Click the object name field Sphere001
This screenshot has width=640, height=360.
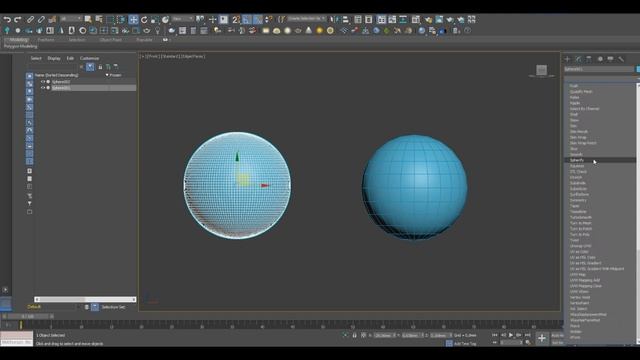pyautogui.click(x=599, y=69)
